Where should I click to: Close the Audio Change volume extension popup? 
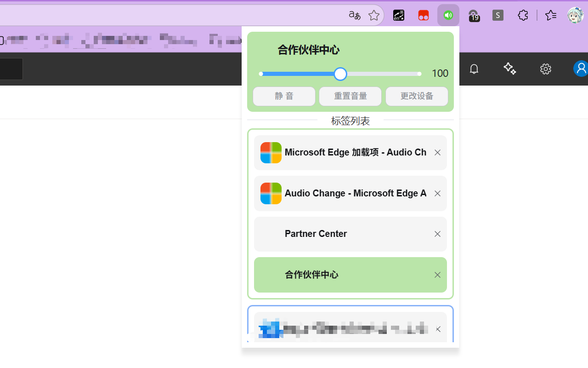[x=448, y=15]
